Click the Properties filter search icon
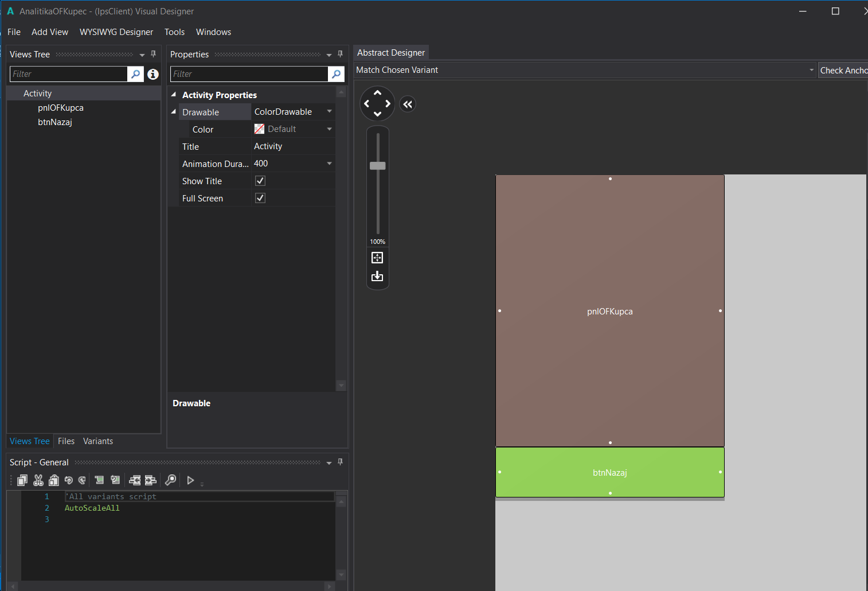Image resolution: width=868 pixels, height=591 pixels. point(337,74)
